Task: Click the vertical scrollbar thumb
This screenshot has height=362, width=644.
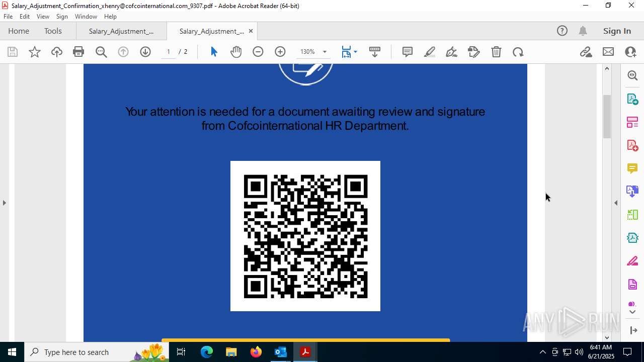Action: point(607,116)
